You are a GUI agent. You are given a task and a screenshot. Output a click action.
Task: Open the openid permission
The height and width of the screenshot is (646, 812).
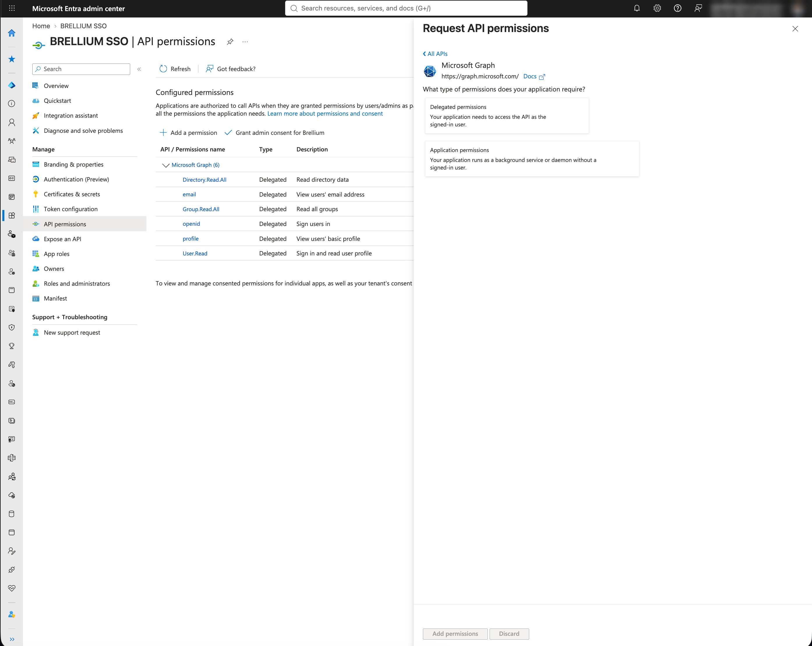pyautogui.click(x=191, y=224)
